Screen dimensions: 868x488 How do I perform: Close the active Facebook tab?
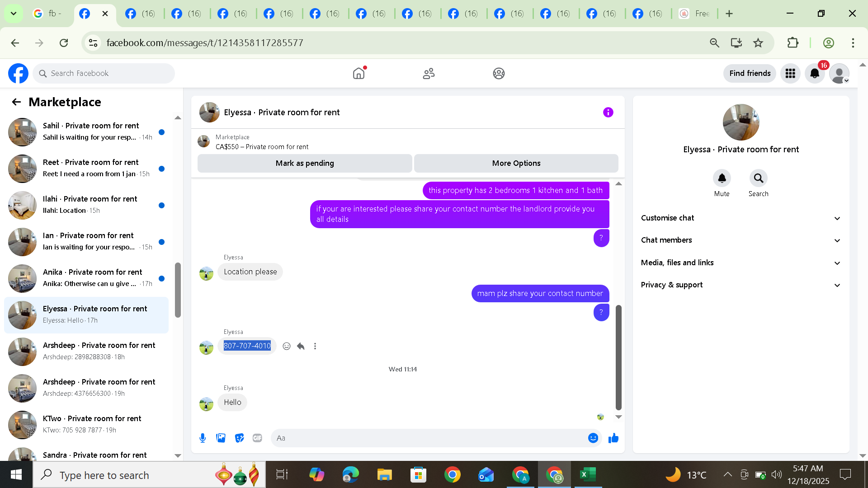click(x=105, y=14)
